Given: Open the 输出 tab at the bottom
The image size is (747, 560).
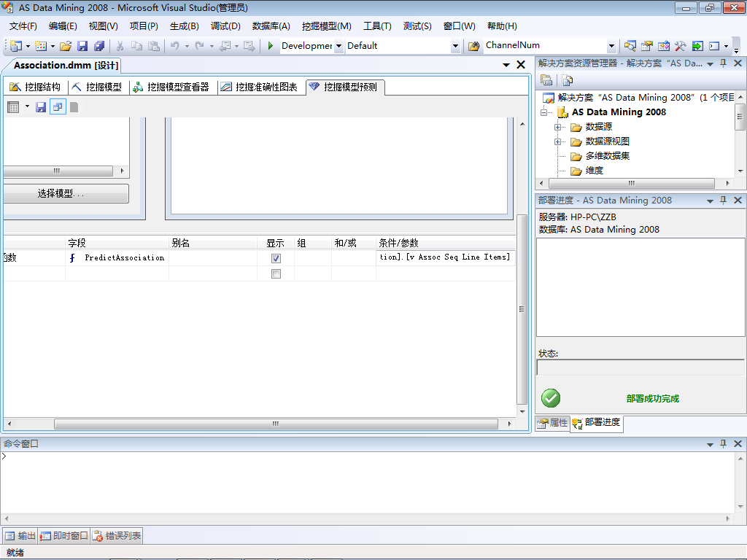Looking at the screenshot, I should tap(20, 536).
